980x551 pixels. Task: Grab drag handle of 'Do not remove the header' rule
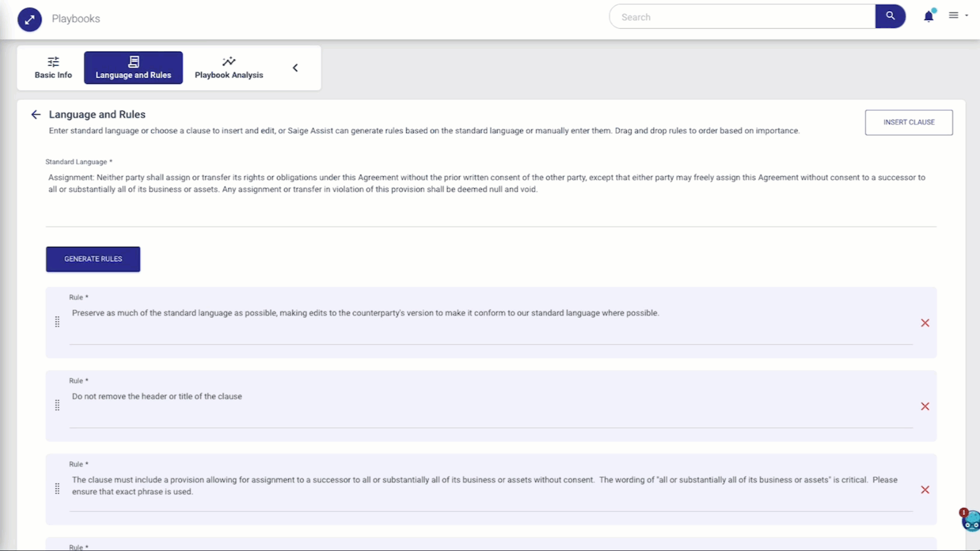tap(57, 405)
